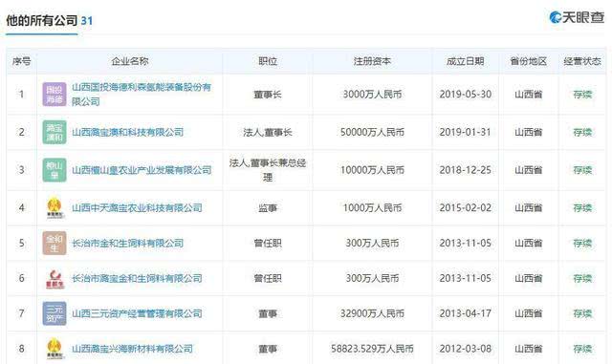The image size is (612, 364).
Task: Open company link 山西三元资产经营管理有限公司
Action: pos(137,313)
